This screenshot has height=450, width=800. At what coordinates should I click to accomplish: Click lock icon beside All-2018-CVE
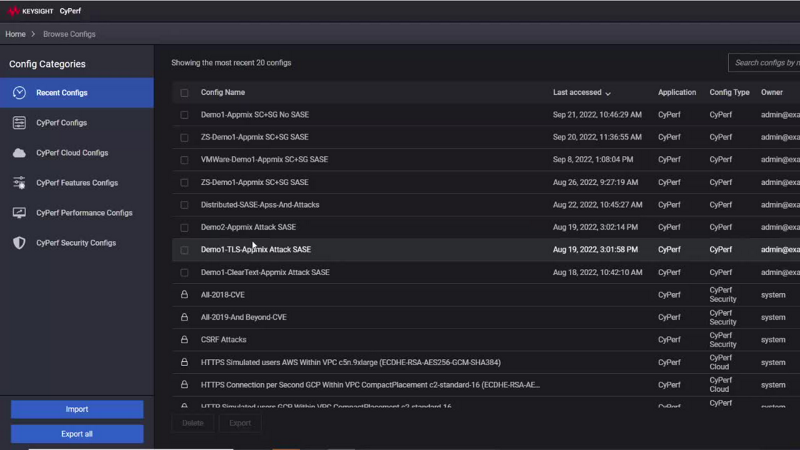[x=184, y=294]
